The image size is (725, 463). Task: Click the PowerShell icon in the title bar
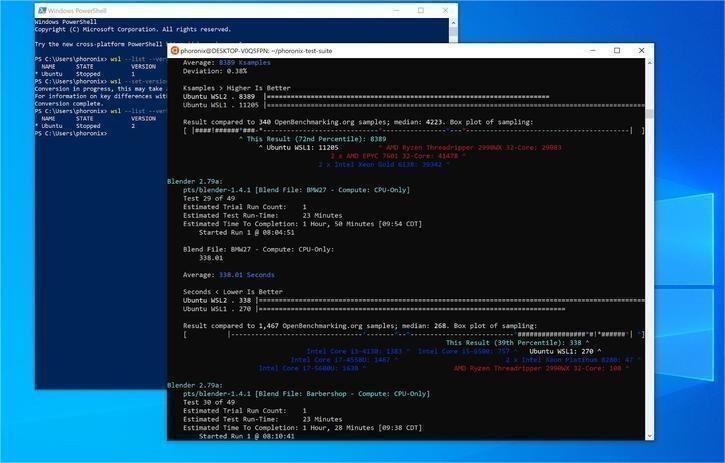click(42, 10)
